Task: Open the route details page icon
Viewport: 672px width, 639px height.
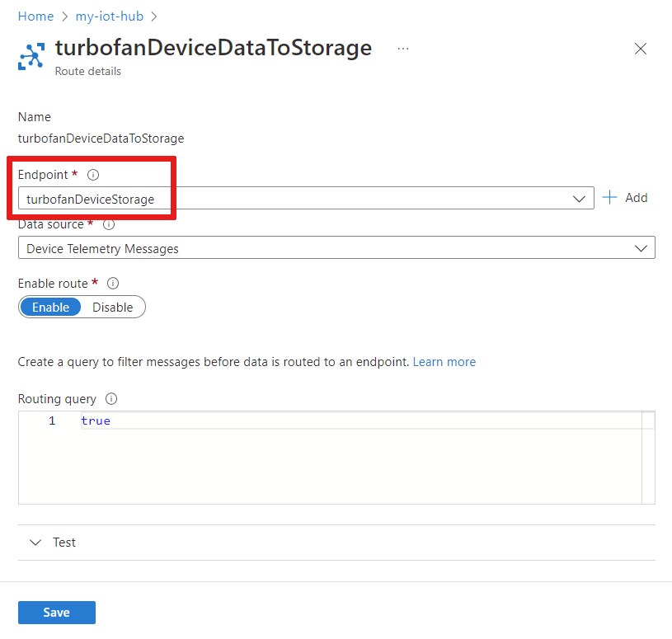Action: [31, 56]
